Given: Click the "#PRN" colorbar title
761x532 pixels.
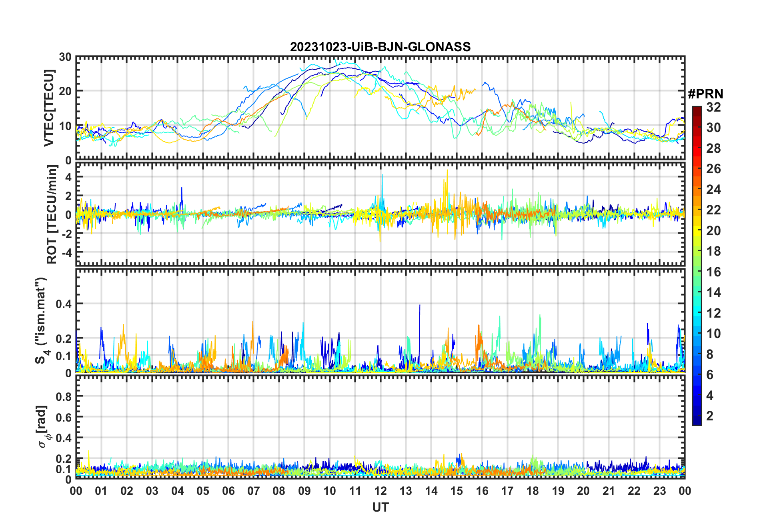Looking at the screenshot, I should pos(705,94).
